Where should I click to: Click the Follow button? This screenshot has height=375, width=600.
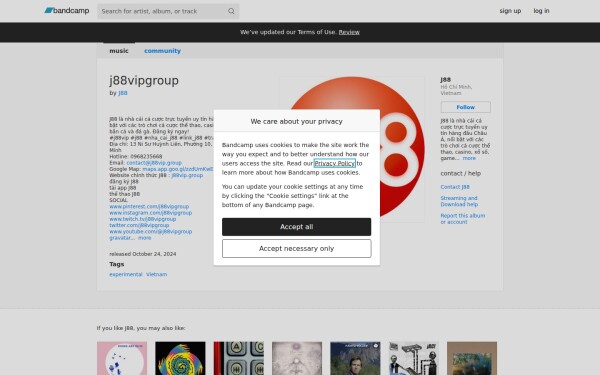click(x=465, y=107)
